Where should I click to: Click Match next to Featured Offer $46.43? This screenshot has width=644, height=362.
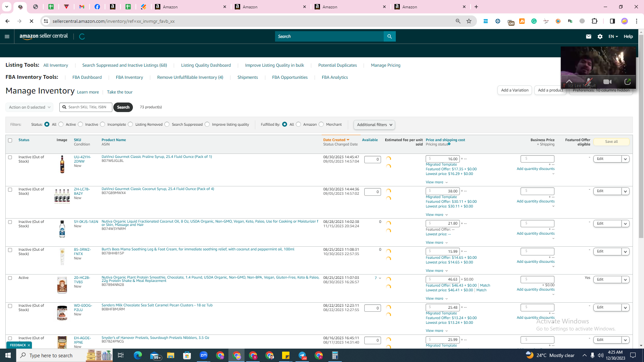485,286
